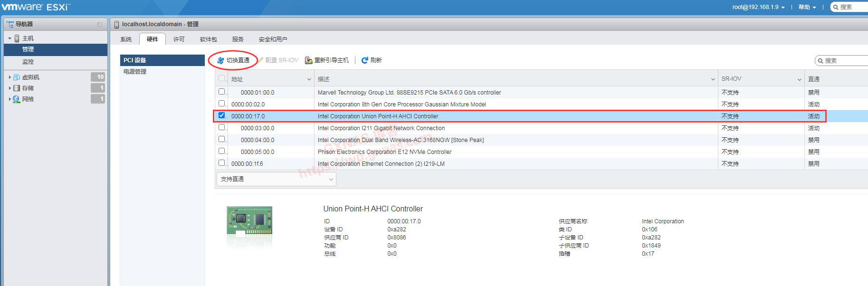Click the Storage (存储) icon in navigator

click(17, 88)
